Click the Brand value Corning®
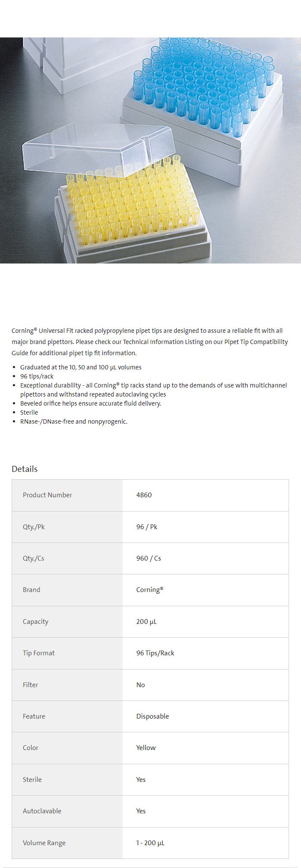Image resolution: width=301 pixels, height=868 pixels. click(x=150, y=590)
